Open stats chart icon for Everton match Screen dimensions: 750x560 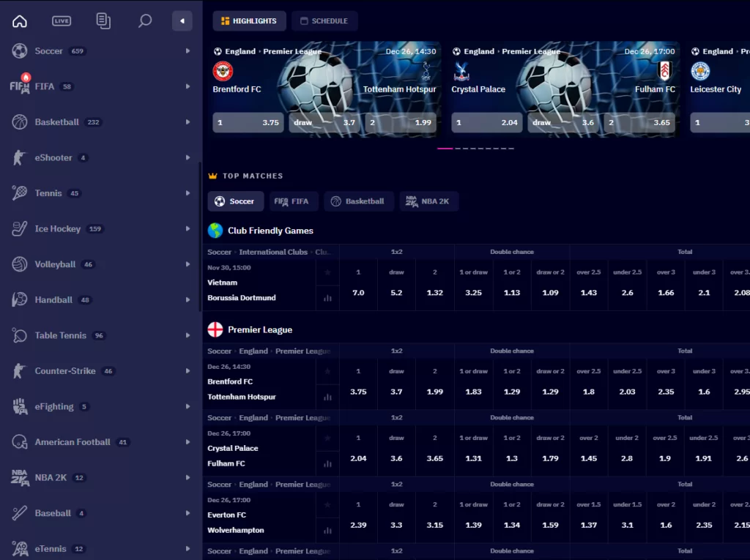[327, 530]
